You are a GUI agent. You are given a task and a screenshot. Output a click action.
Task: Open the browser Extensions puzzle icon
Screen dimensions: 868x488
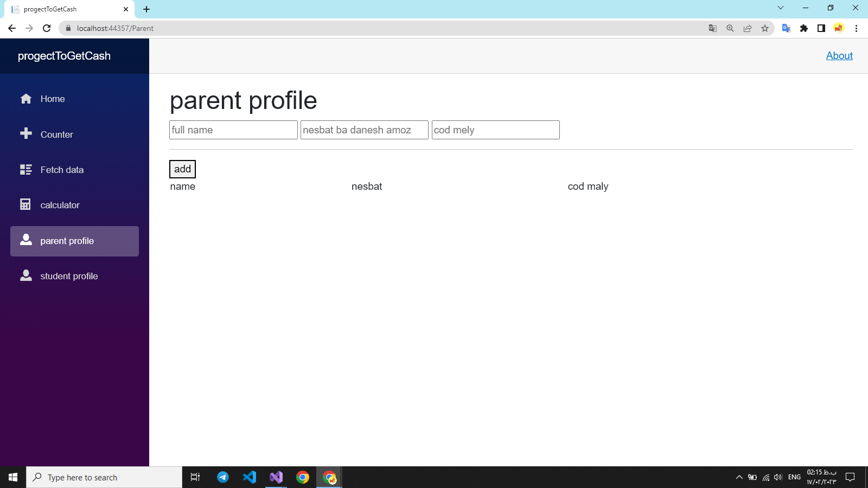point(804,28)
